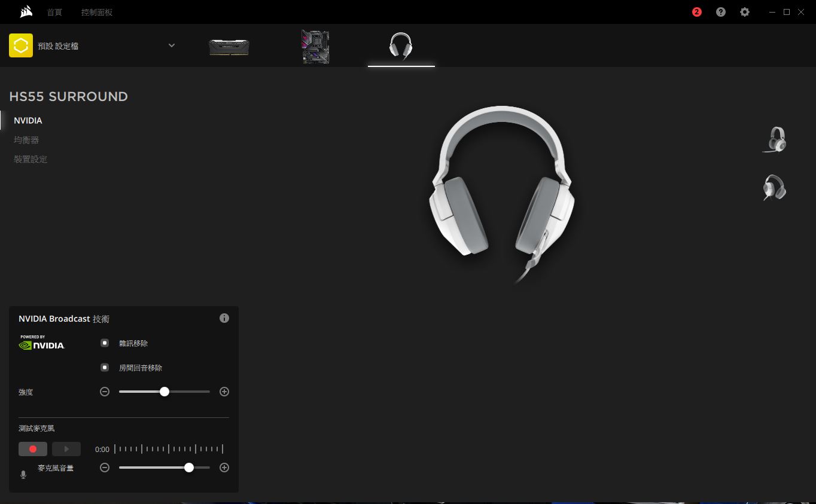Image resolution: width=816 pixels, height=504 pixels.
Task: Close the iCUE window
Action: pos(801,12)
